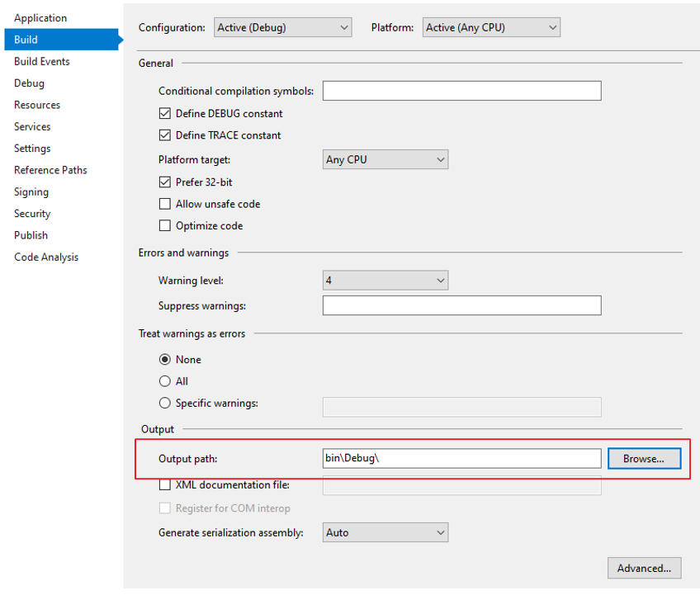Open the Warning level dropdown
700x595 pixels.
coord(385,281)
